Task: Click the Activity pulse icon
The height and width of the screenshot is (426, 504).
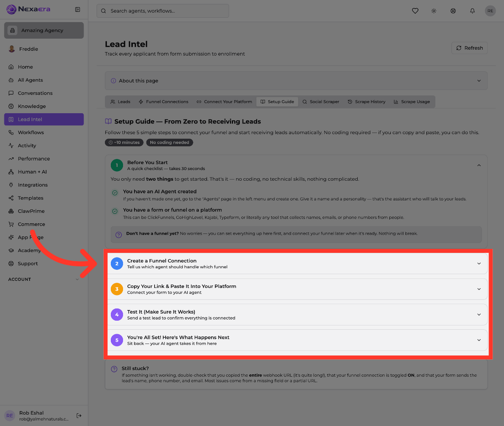Action: click(11, 146)
